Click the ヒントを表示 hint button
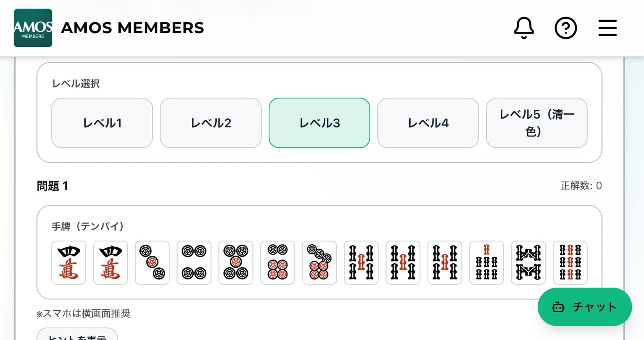644x340 pixels. point(77,335)
